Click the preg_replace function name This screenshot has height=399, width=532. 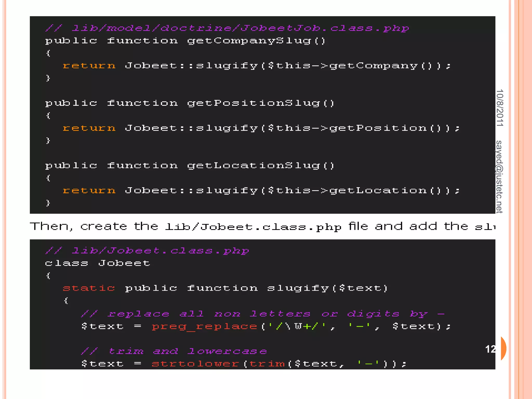coord(204,327)
